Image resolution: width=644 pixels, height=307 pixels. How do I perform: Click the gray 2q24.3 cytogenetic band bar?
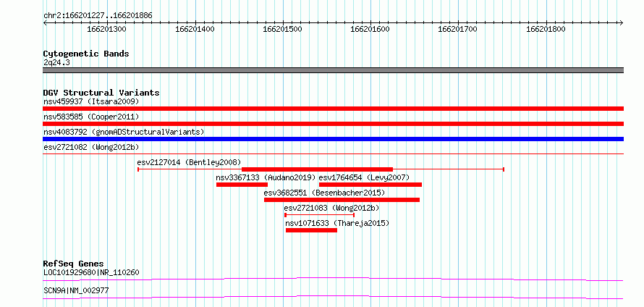(333, 70)
